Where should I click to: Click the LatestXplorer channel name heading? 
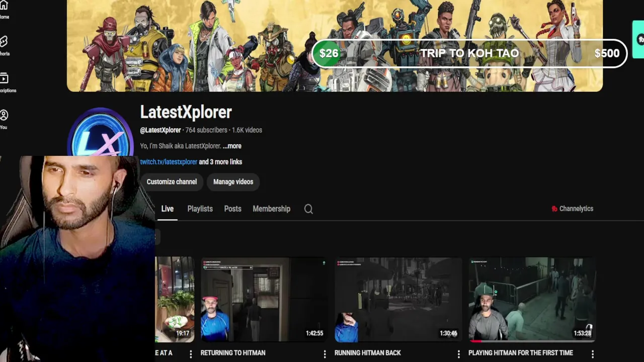point(186,112)
